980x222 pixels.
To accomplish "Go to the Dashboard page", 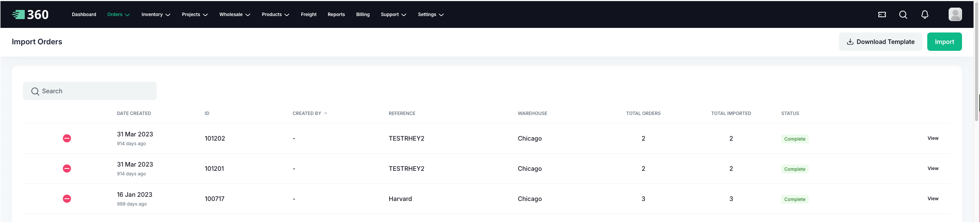I will 84,15.
